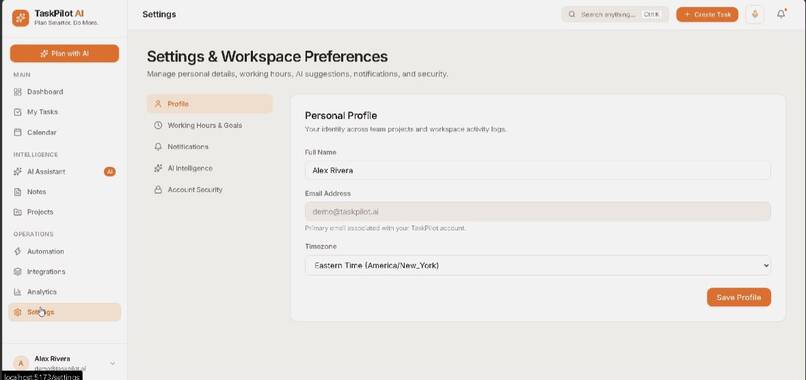Open the notifications bell in the top bar

click(x=781, y=14)
